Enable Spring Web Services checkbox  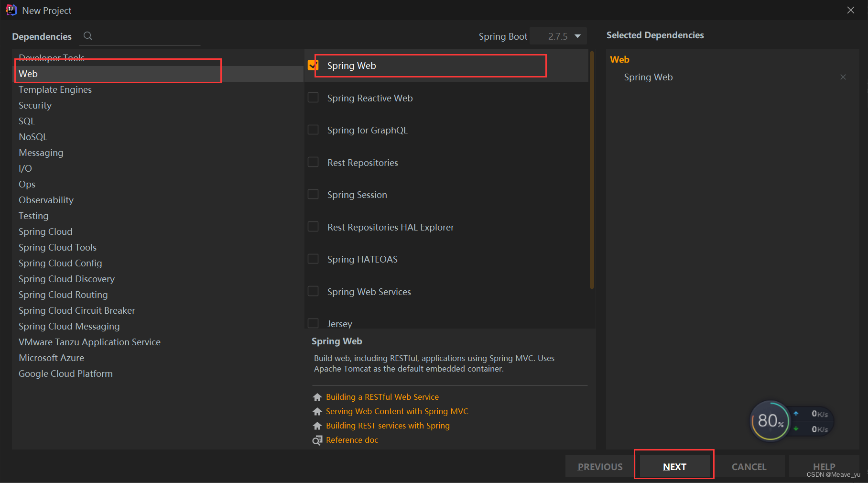pos(313,291)
